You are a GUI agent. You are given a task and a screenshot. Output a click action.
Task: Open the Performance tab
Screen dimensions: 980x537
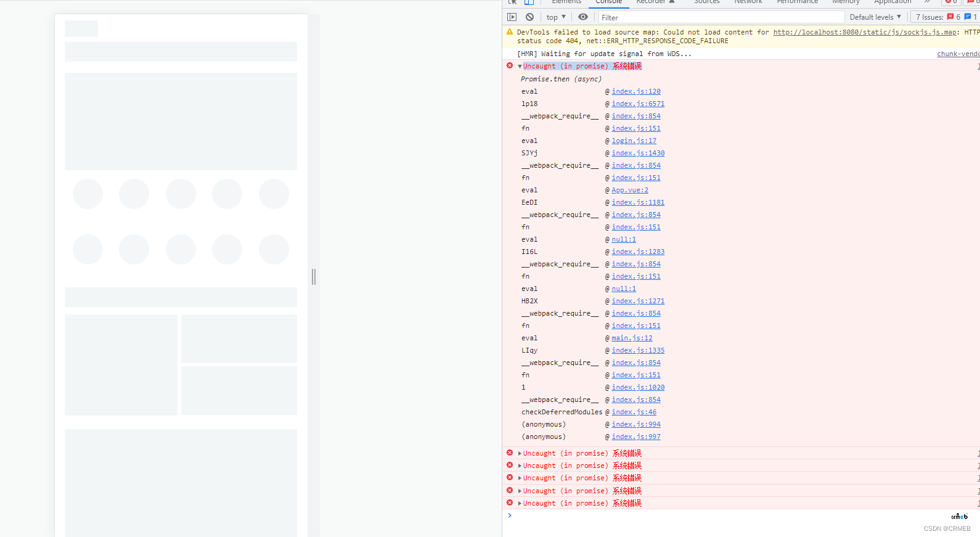coord(797,2)
